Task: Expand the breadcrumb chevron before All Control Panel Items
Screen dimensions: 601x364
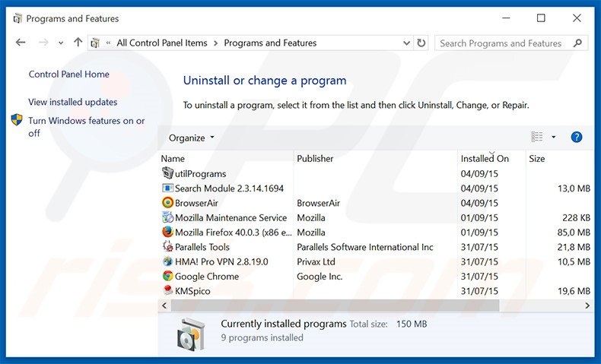Action: (x=109, y=43)
